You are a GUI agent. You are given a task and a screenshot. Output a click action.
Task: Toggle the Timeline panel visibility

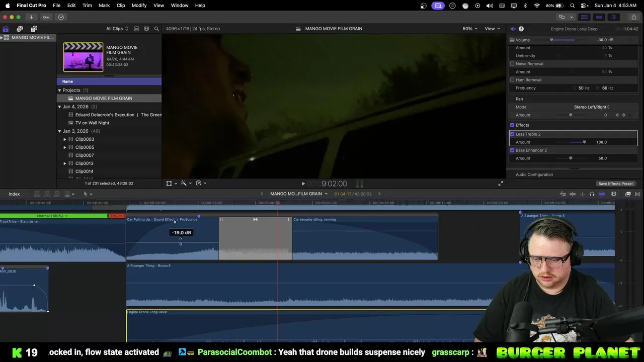(x=599, y=17)
